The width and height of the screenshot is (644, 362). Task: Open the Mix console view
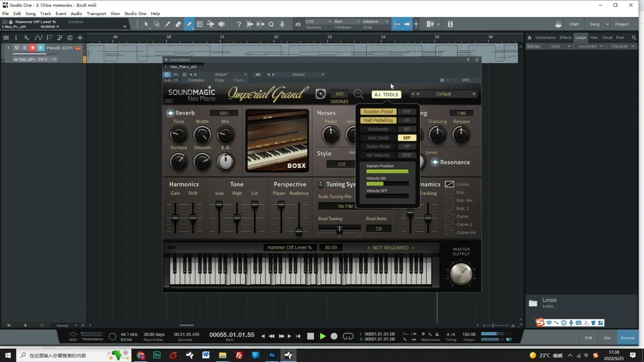(x=607, y=338)
